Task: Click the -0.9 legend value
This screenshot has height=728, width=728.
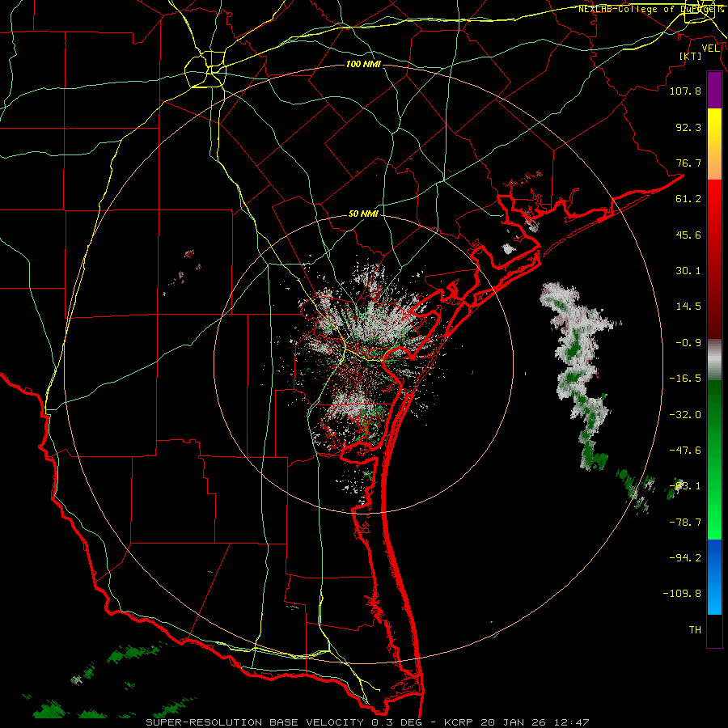Action: tap(688, 343)
